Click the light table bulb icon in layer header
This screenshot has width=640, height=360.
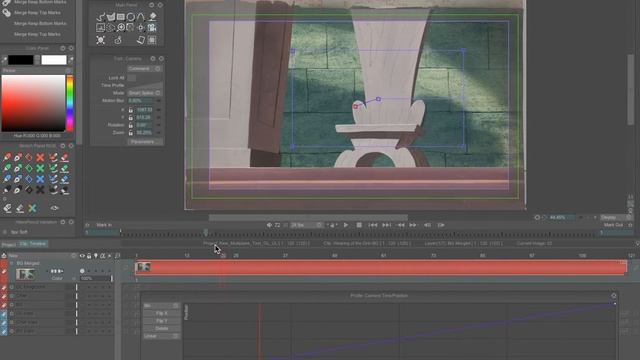point(96,256)
